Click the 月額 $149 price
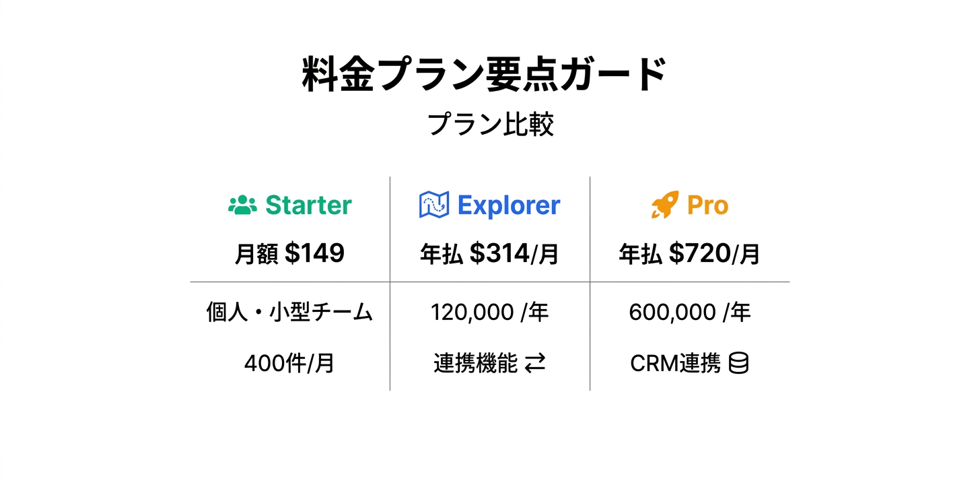The width and height of the screenshot is (980, 485). [289, 253]
